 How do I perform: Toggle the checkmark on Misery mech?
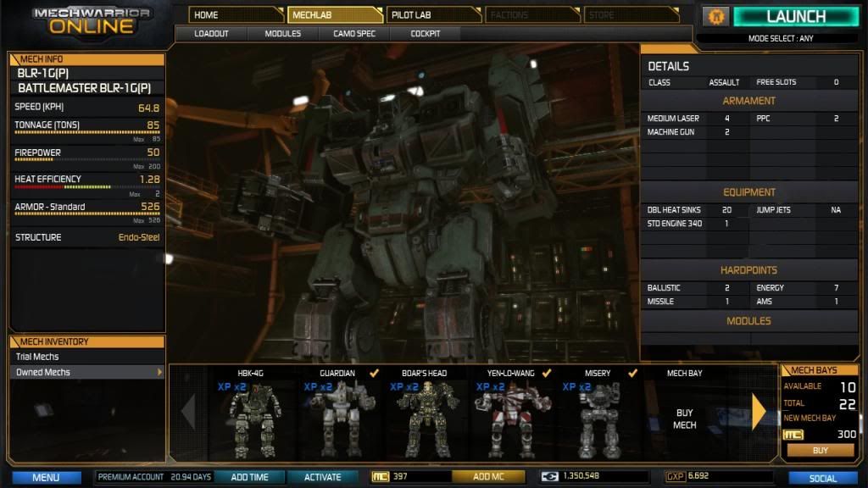click(x=632, y=372)
